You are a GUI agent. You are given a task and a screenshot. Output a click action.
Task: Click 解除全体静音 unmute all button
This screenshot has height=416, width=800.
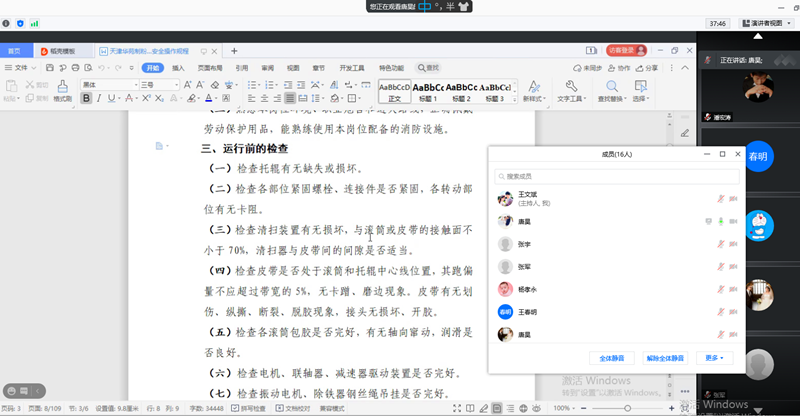click(665, 357)
